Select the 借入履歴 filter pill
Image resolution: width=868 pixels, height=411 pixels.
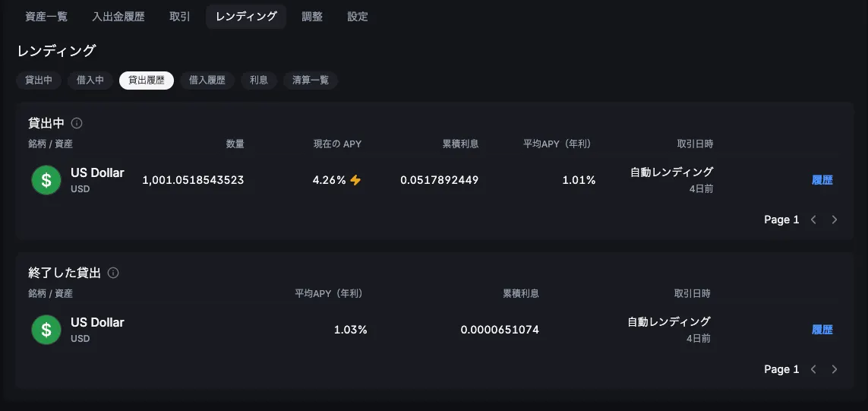tap(207, 80)
